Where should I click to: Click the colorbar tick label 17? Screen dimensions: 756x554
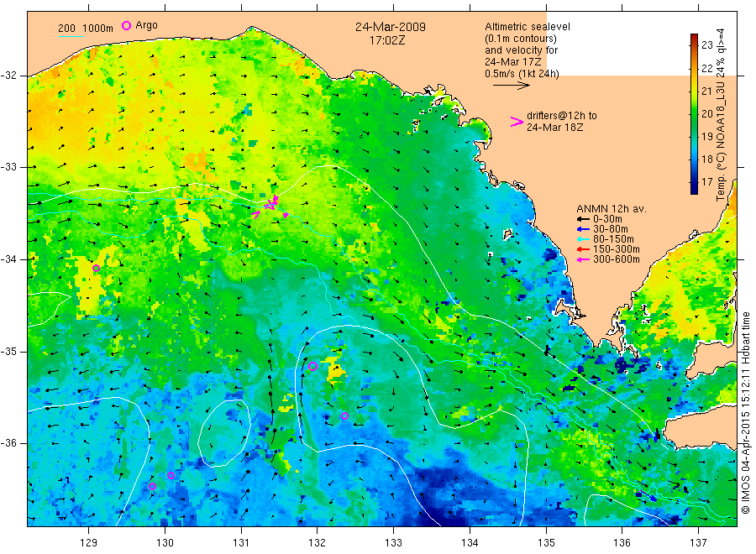pos(706,182)
